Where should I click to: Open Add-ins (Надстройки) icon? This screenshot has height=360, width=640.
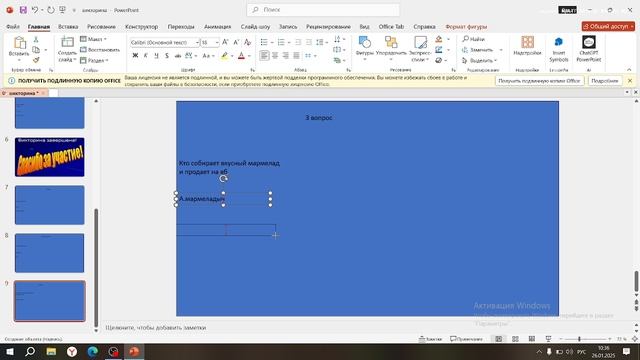(x=527, y=45)
